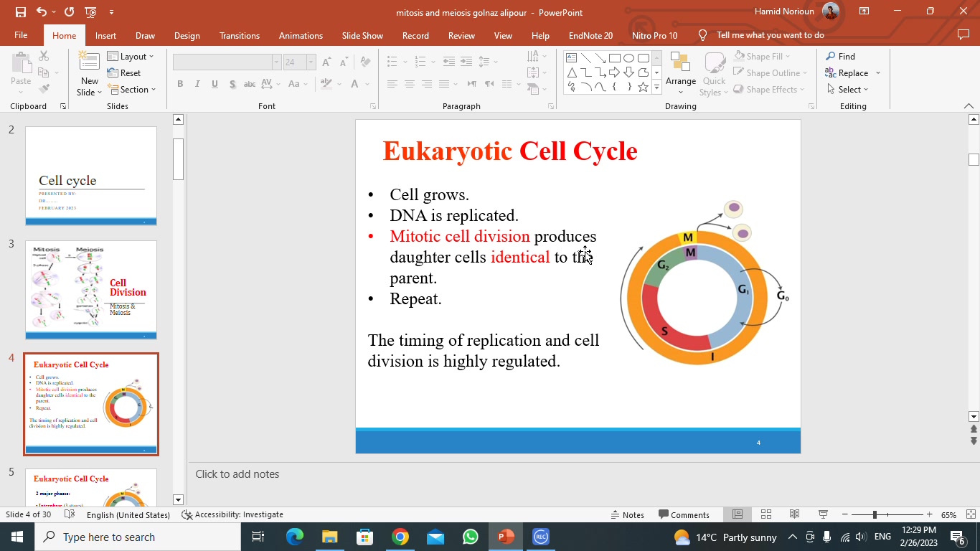This screenshot has height=551, width=980.
Task: Click Replace in Editing group
Action: tap(847, 72)
